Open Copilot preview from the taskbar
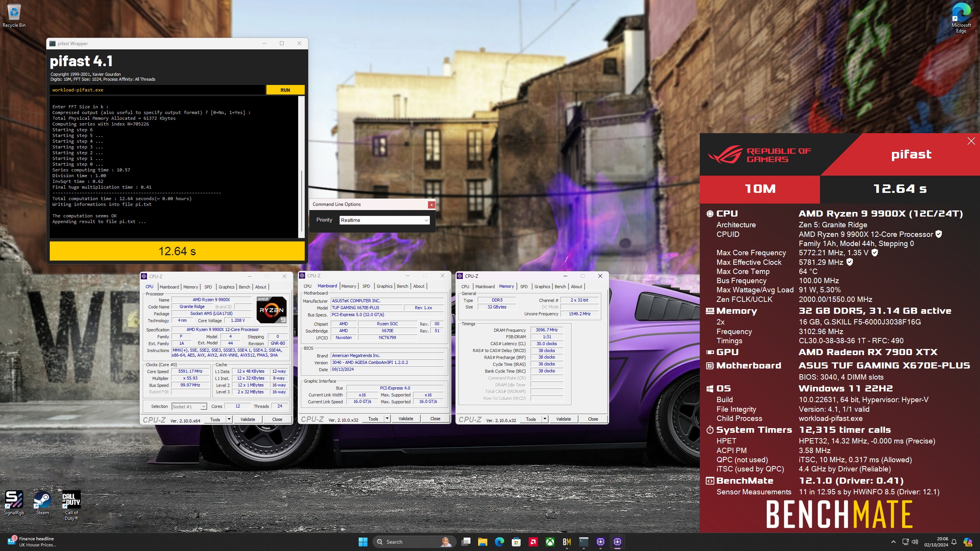 click(968, 542)
